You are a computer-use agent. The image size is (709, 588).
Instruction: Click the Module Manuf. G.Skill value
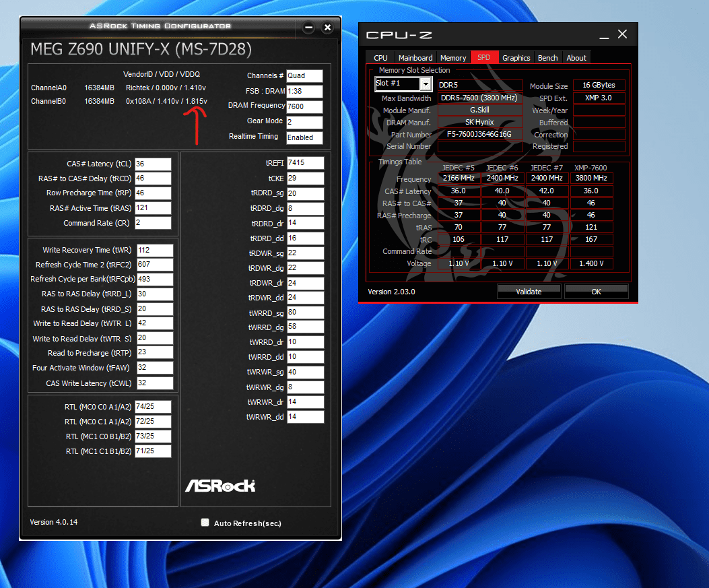point(480,110)
